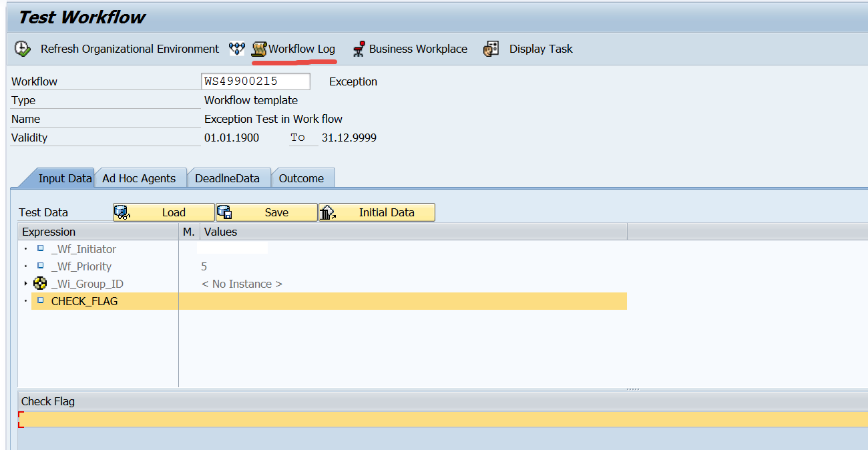
Task: Click the _Wi_Group_ID object icon
Action: (39, 284)
